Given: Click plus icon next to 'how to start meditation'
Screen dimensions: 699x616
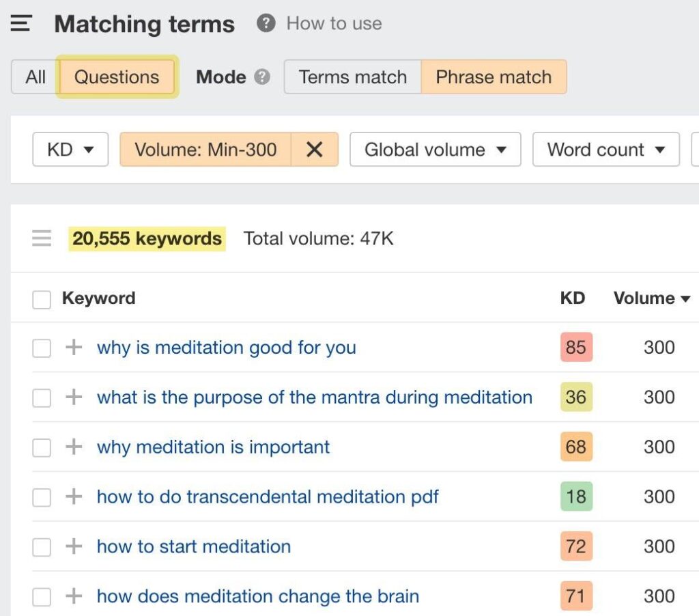Looking at the screenshot, I should 74,547.
